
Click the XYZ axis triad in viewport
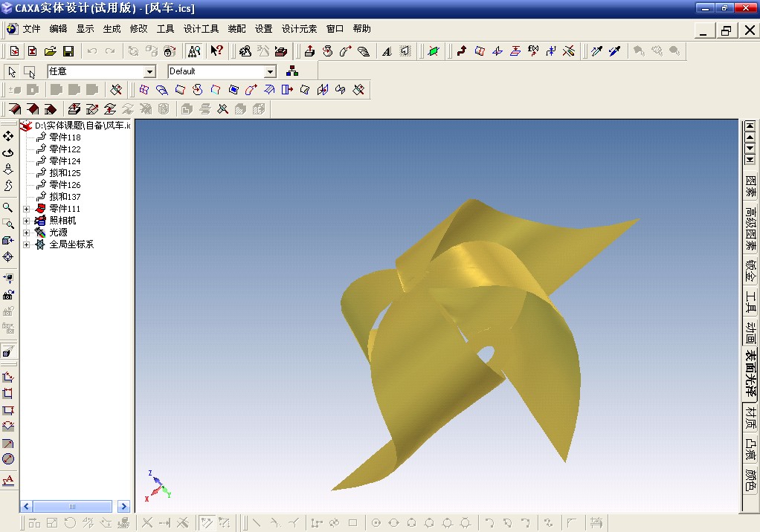point(158,486)
